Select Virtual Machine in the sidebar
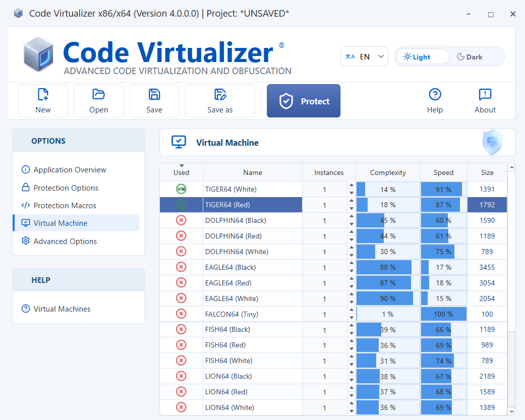 pyautogui.click(x=76, y=223)
